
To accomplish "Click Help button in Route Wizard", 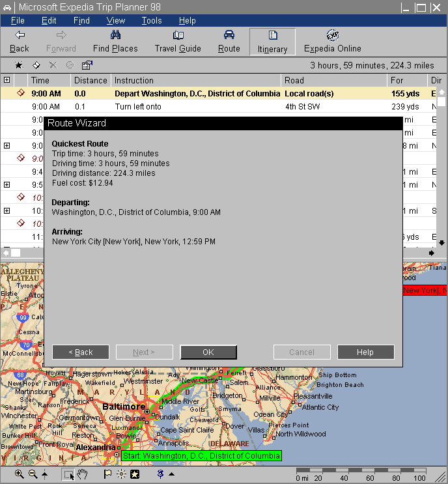I will tap(365, 352).
